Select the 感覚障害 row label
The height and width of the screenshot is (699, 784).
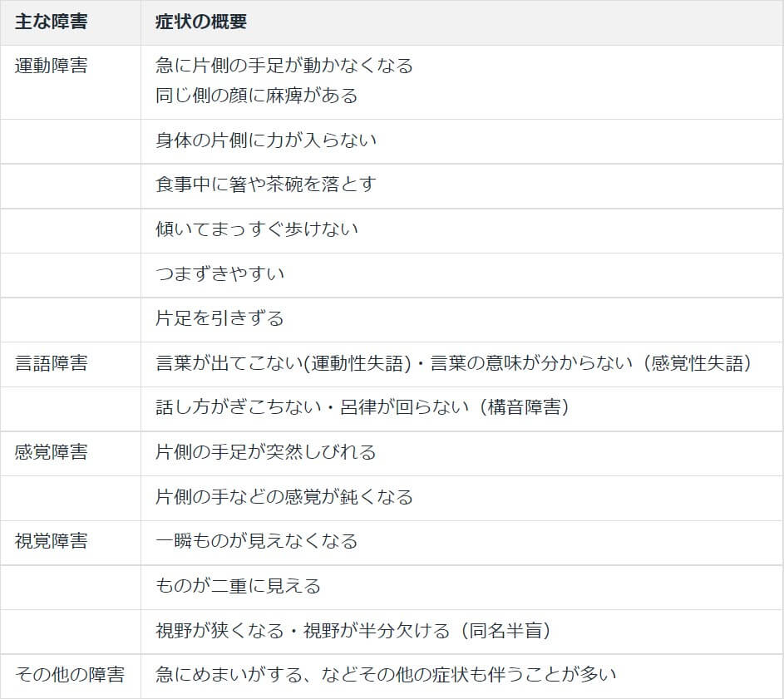pos(51,453)
